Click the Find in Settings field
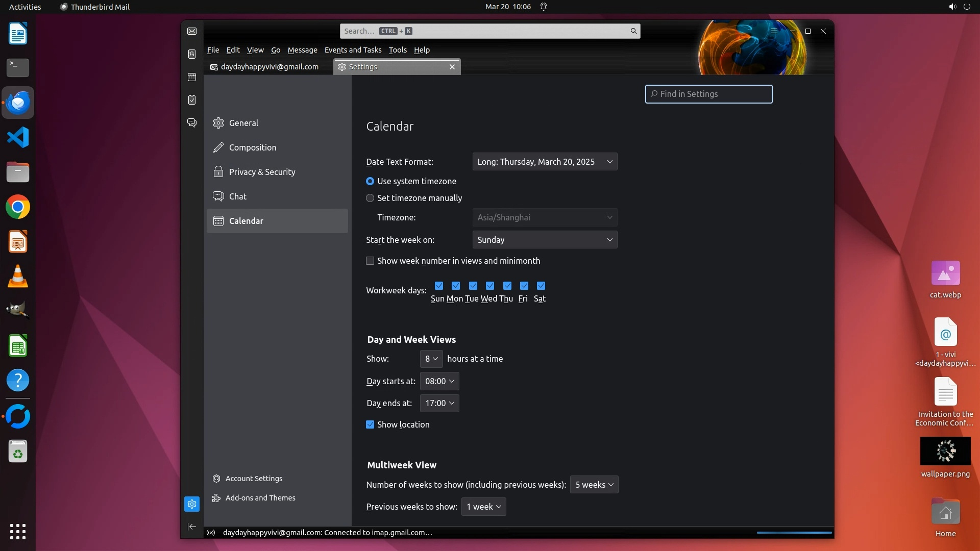Viewport: 980px width, 551px height. point(708,94)
